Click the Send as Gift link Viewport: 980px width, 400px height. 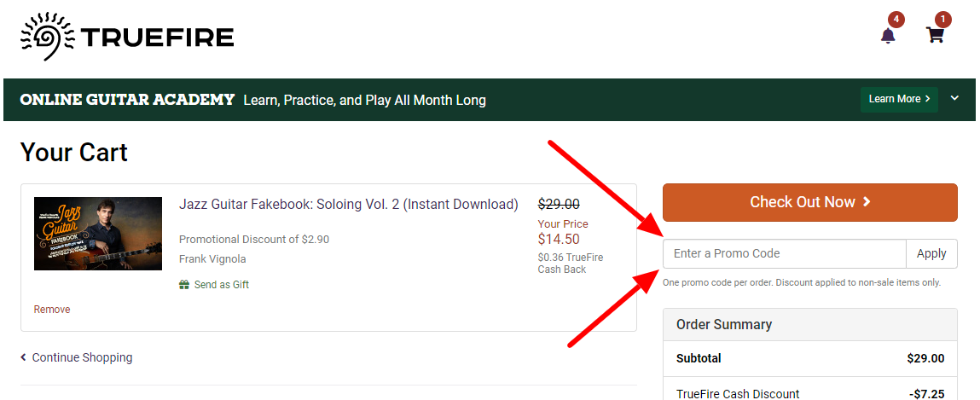[x=221, y=285]
